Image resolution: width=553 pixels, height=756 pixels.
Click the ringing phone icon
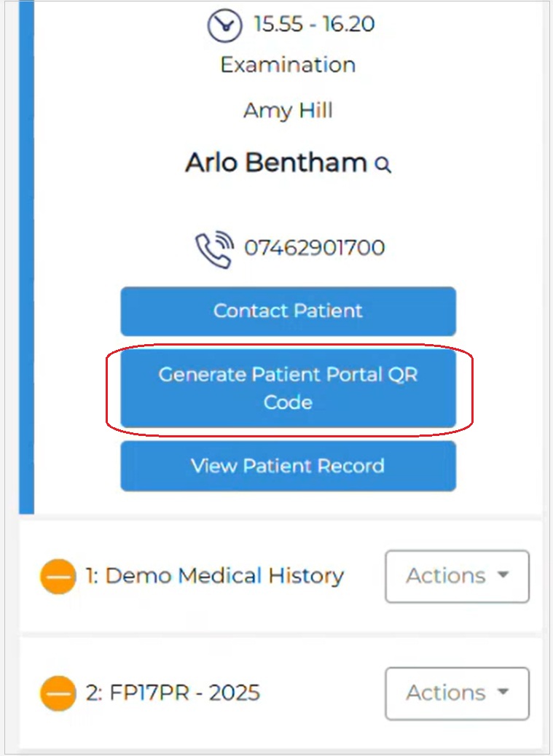click(214, 249)
